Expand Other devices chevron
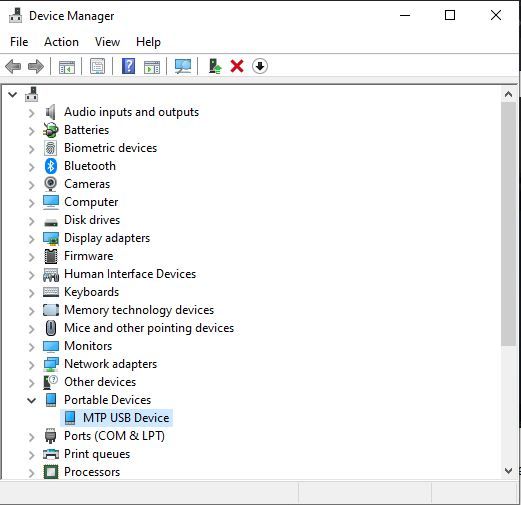Screen dimensions: 521x505 pyautogui.click(x=31, y=383)
